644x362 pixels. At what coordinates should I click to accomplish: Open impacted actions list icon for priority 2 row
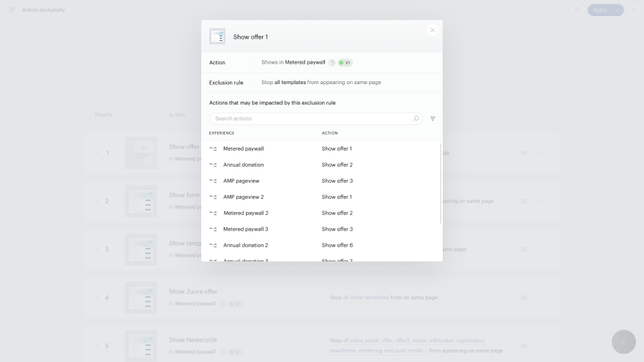point(523,201)
